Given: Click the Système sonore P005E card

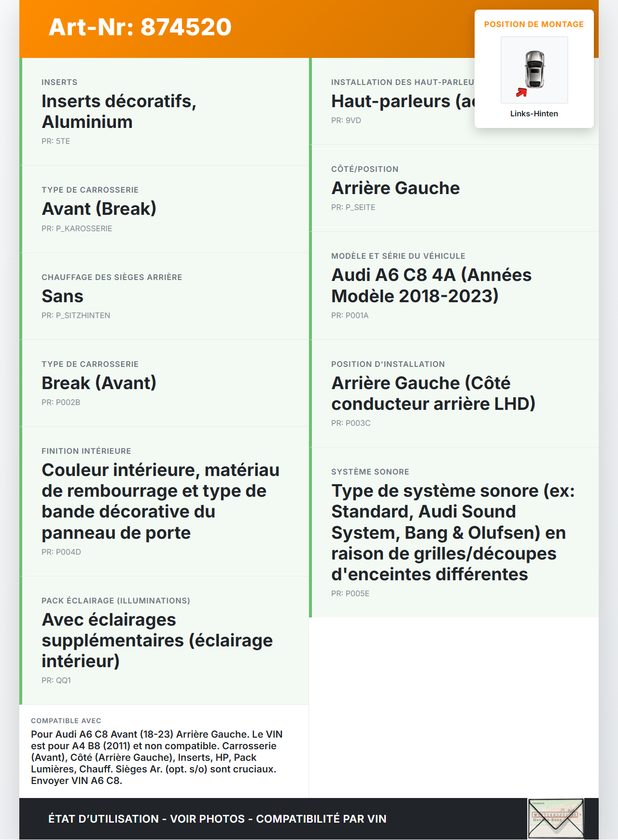Looking at the screenshot, I should click(454, 532).
